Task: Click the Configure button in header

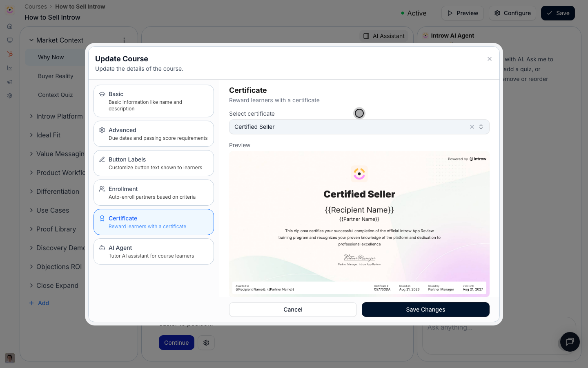Action: (512, 13)
